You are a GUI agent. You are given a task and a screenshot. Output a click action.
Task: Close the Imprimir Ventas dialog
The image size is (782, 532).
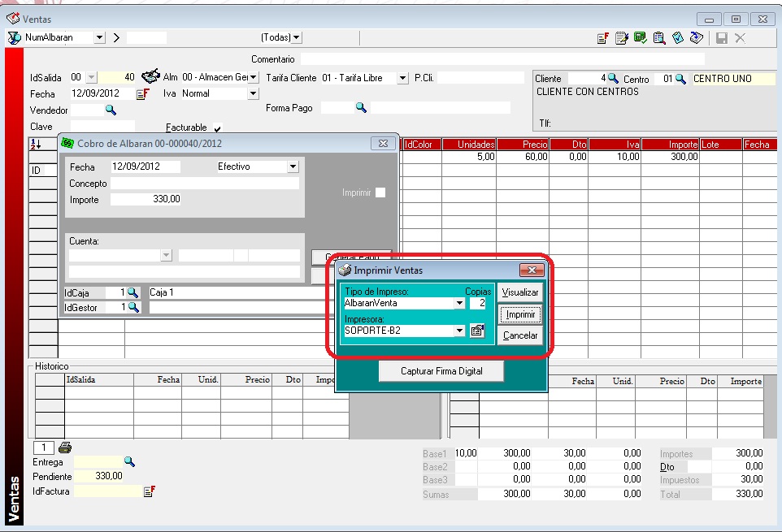pos(532,270)
